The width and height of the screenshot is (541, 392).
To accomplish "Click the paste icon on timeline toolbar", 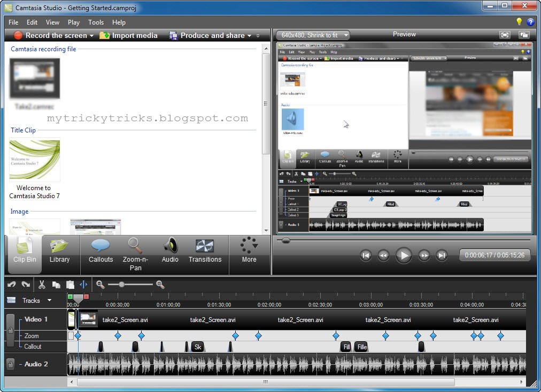I will (x=70, y=285).
